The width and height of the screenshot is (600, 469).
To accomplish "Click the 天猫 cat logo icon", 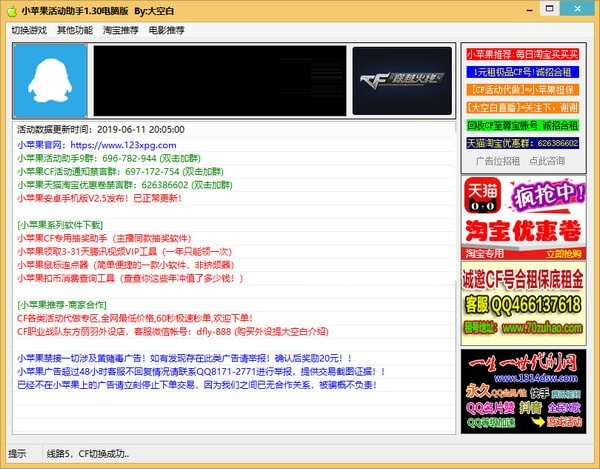I will (482, 195).
